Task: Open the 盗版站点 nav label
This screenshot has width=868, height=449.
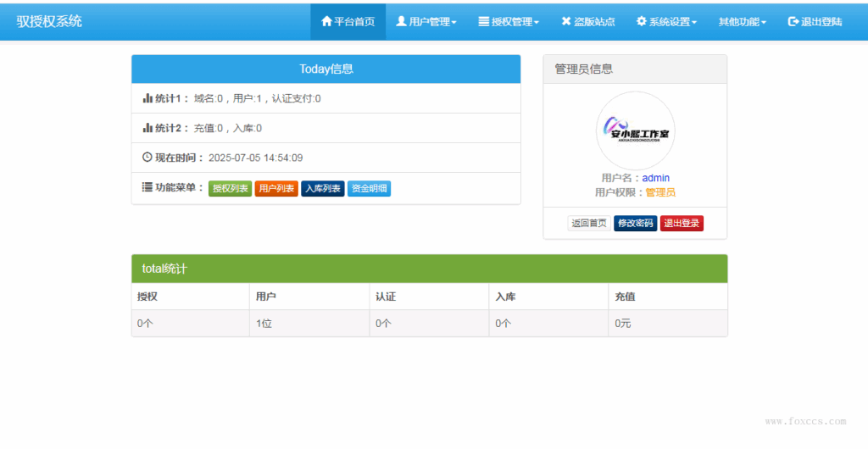Action: click(x=594, y=21)
